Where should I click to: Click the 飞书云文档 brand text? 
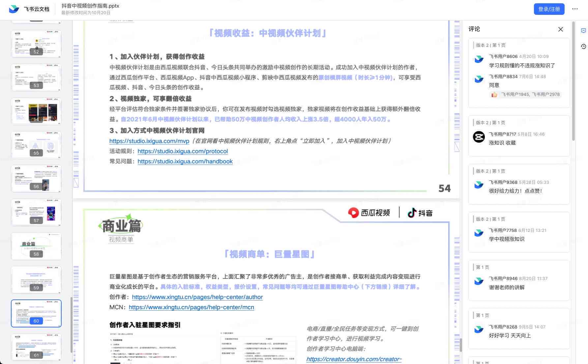tap(37, 9)
